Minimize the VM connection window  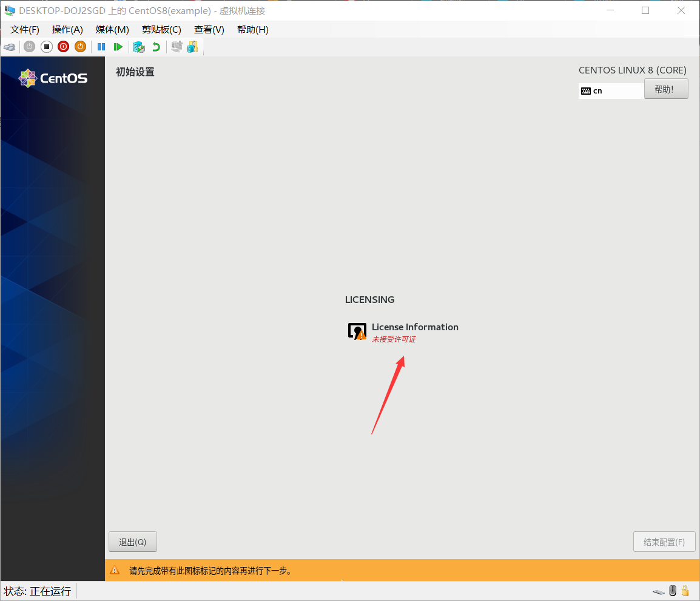tap(610, 10)
